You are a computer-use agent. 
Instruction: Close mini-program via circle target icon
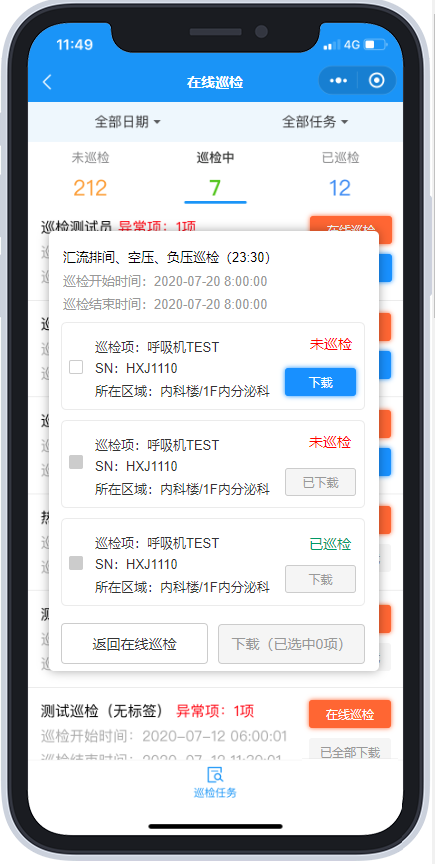coord(377,81)
